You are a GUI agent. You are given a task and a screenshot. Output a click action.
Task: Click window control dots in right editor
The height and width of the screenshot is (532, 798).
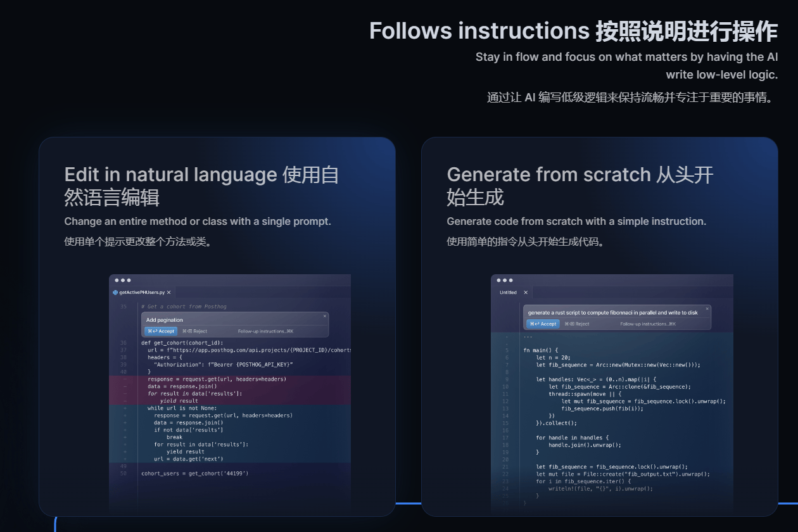(x=505, y=280)
